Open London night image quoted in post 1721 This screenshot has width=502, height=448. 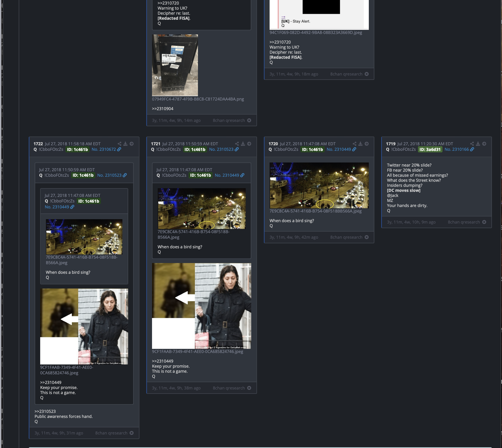point(202,209)
